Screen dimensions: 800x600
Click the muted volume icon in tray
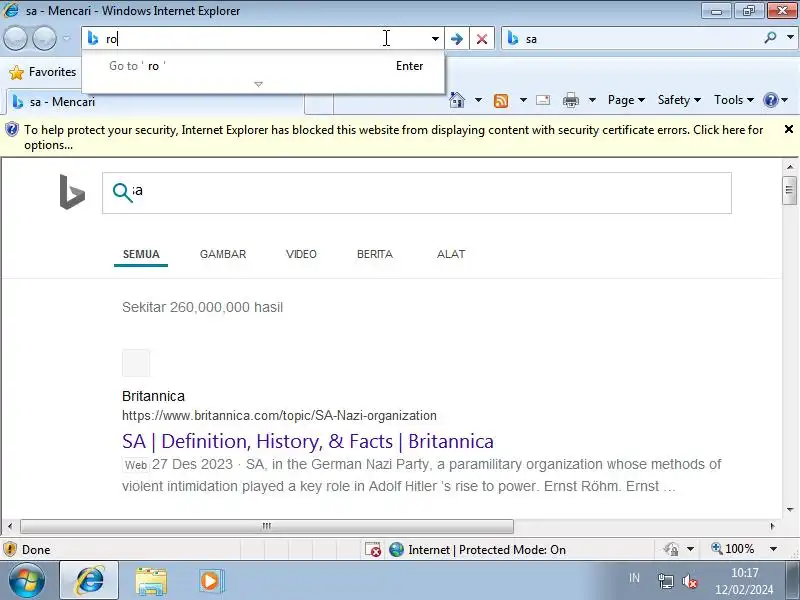(x=690, y=581)
